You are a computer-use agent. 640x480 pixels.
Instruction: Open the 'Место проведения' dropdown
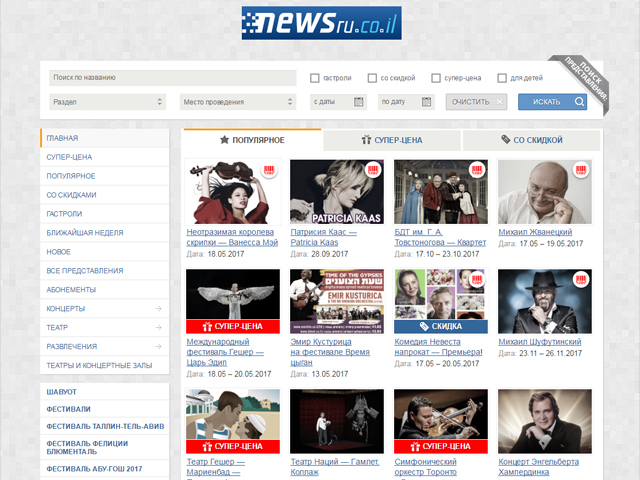238,102
